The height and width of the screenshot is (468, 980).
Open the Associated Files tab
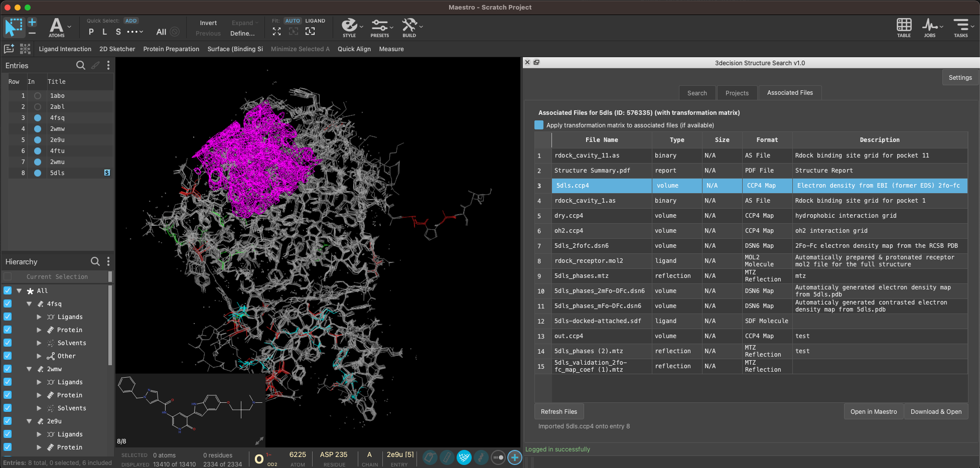click(x=790, y=93)
